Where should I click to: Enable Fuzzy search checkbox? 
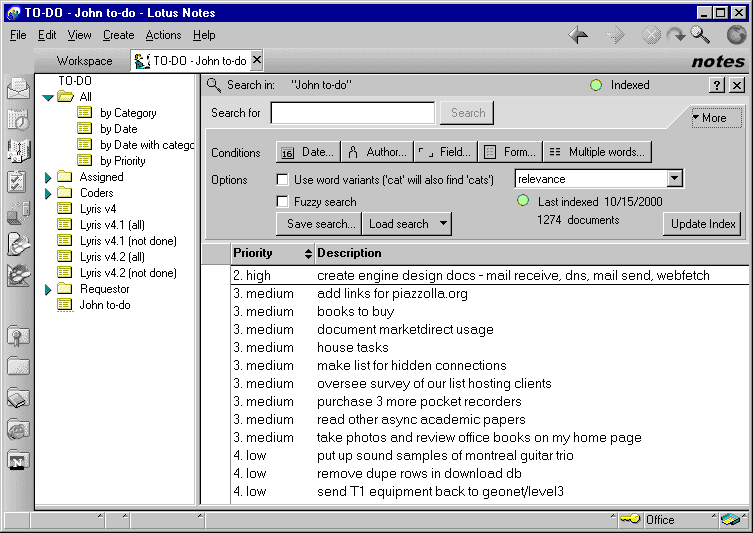[282, 201]
